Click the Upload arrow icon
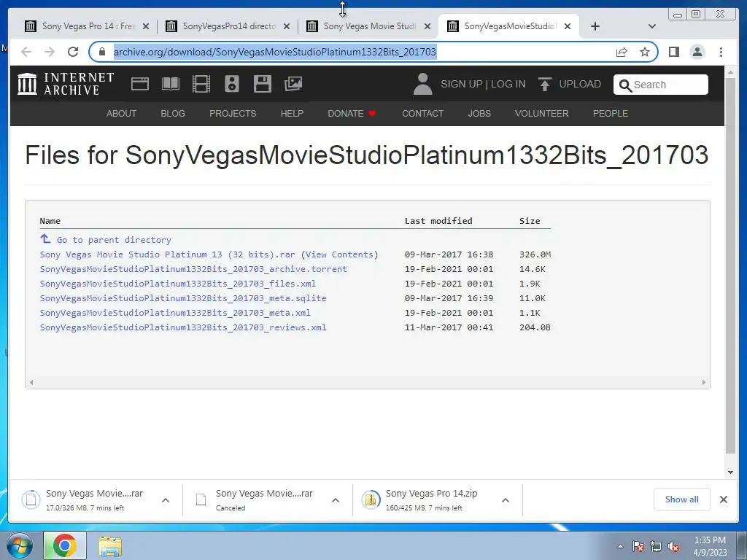The image size is (747, 560). point(544,84)
